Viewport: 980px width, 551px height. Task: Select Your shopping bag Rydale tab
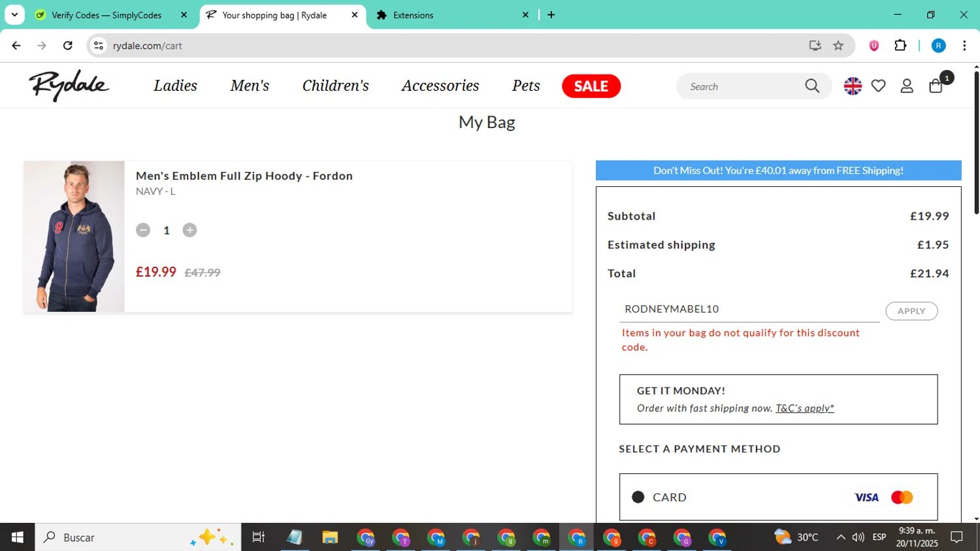(x=274, y=15)
